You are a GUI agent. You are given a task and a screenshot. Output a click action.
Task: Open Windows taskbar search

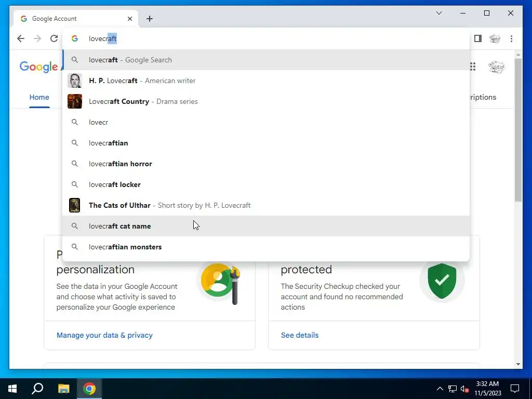coord(37,389)
